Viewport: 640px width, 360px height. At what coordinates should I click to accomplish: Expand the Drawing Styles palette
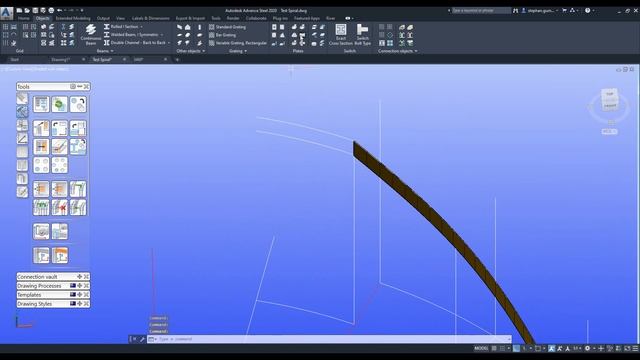pyautogui.click(x=80, y=303)
